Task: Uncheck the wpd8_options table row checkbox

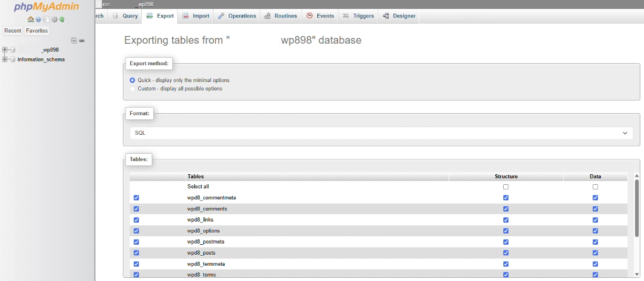Action: click(x=137, y=231)
